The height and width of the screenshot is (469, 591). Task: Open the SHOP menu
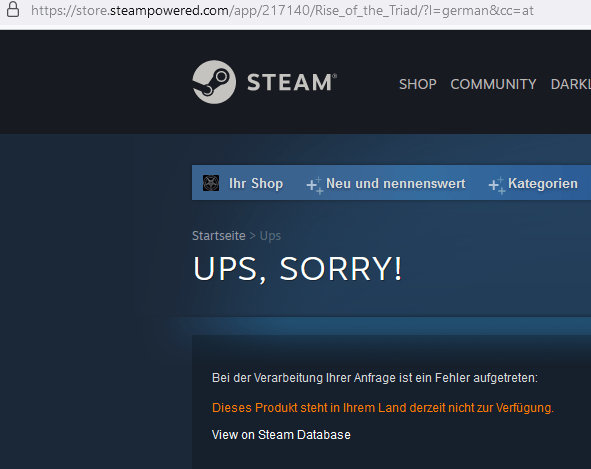[x=418, y=84]
